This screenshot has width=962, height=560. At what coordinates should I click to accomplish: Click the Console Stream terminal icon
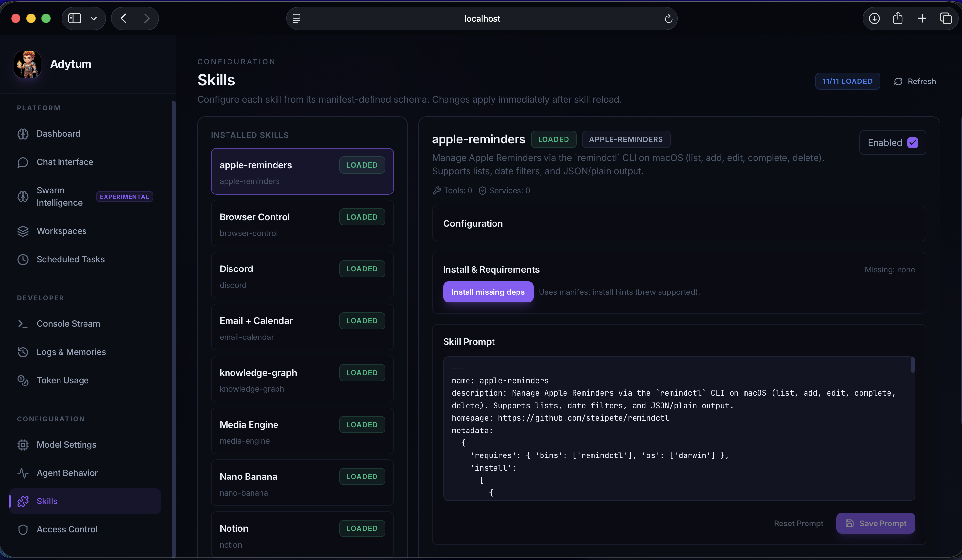click(x=23, y=324)
